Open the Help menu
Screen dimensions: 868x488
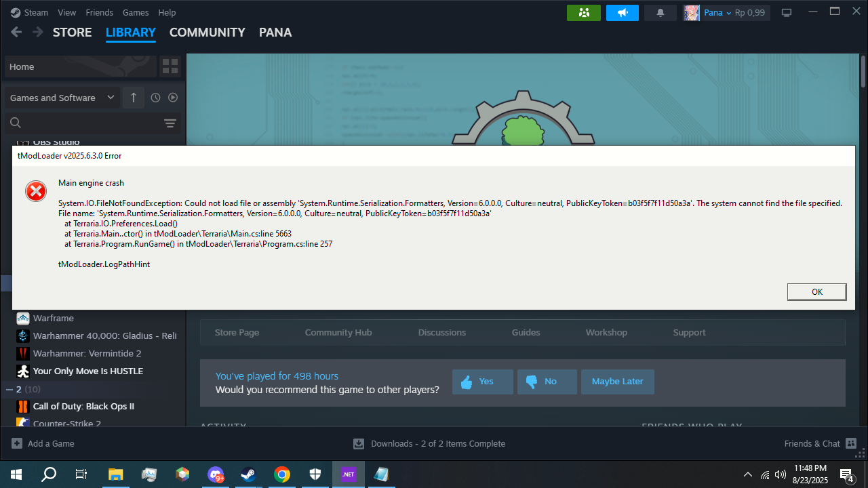(x=167, y=12)
